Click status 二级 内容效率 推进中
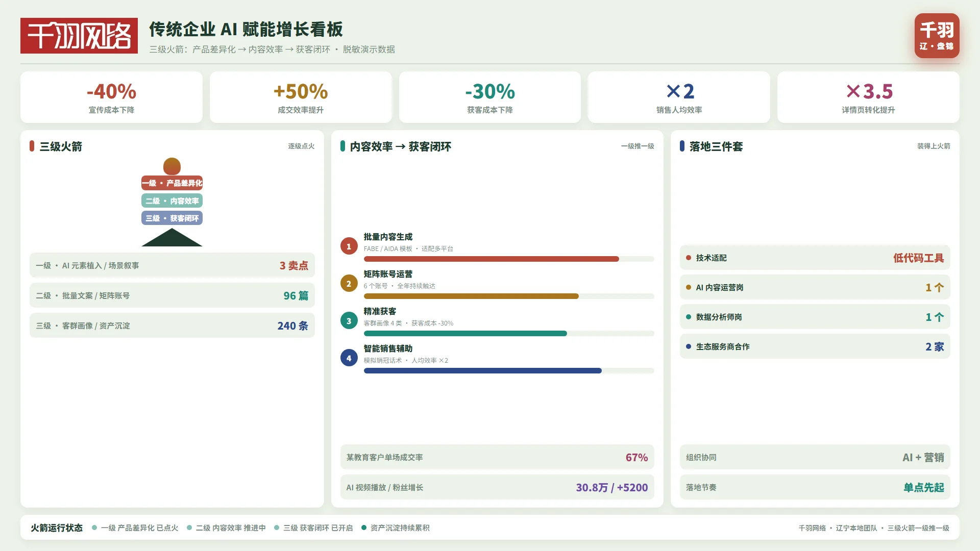 pyautogui.click(x=226, y=528)
